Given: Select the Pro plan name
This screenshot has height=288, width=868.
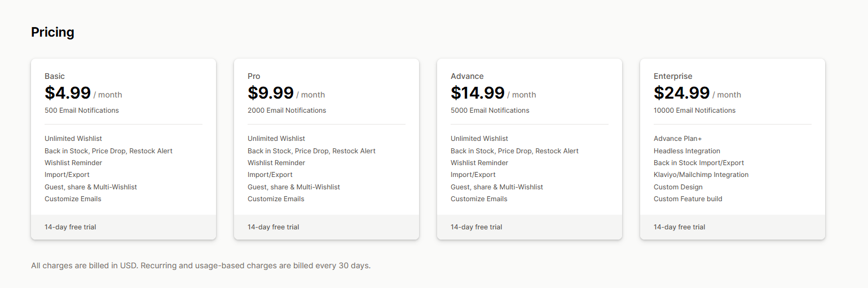Looking at the screenshot, I should [254, 76].
